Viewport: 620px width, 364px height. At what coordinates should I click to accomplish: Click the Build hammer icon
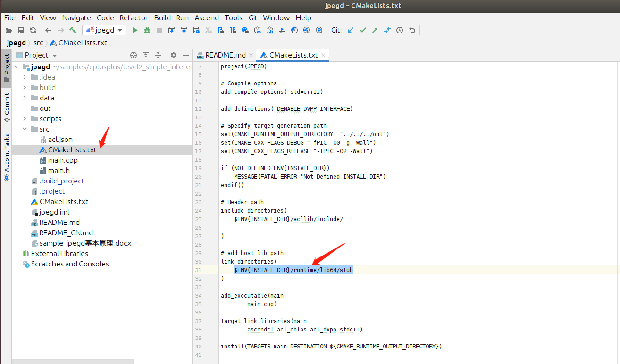[x=73, y=30]
